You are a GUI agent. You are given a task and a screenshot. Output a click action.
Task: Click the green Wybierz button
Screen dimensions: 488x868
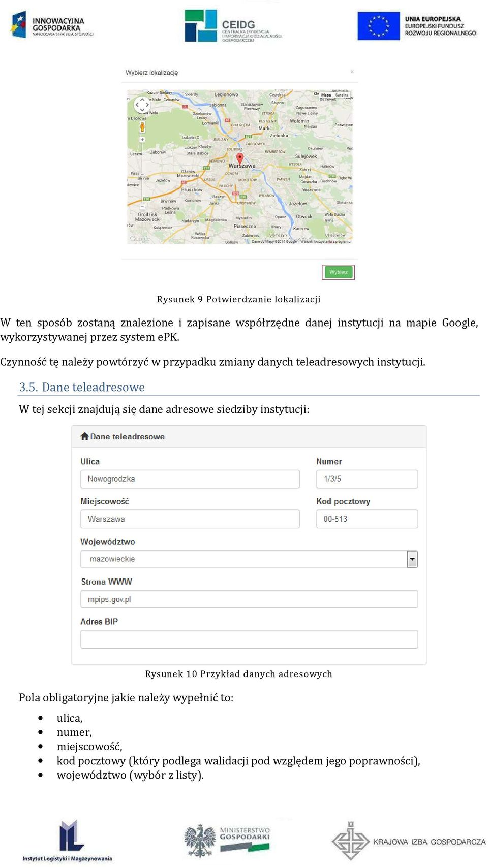pyautogui.click(x=339, y=272)
